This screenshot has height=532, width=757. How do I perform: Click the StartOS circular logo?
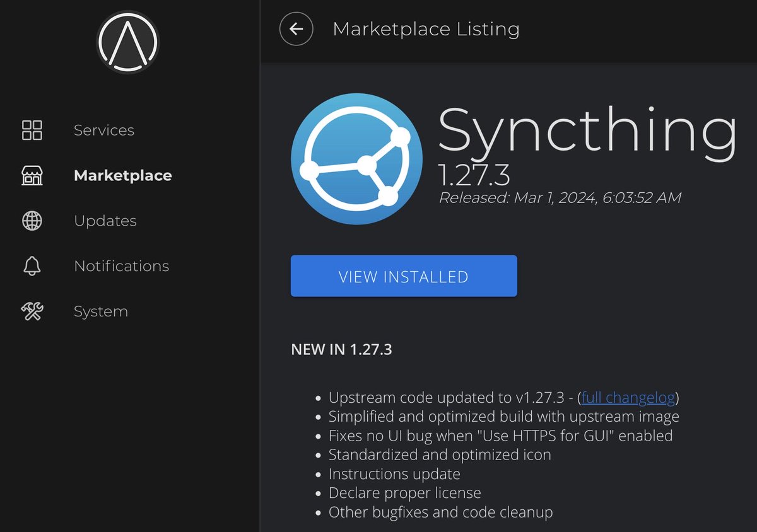click(x=128, y=42)
